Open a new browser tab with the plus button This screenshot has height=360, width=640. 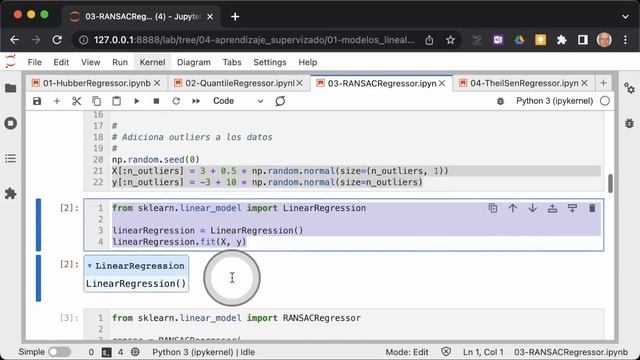(235, 17)
